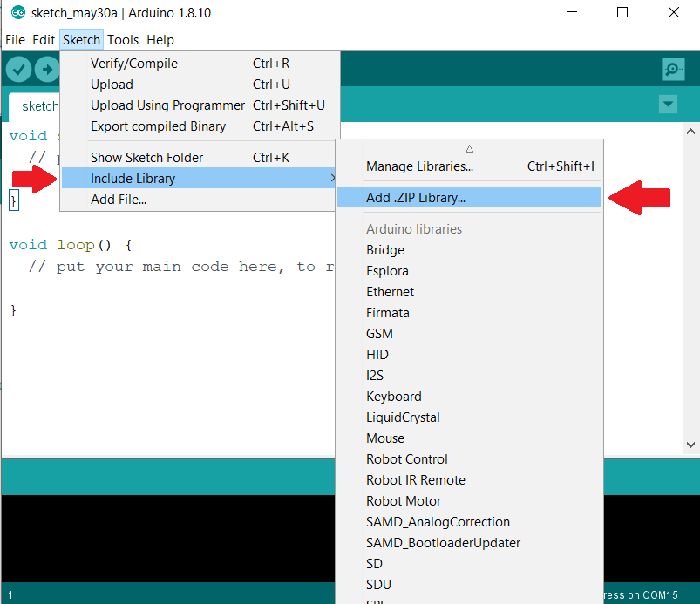Open the Help menu
This screenshot has height=604, width=700.
click(160, 40)
